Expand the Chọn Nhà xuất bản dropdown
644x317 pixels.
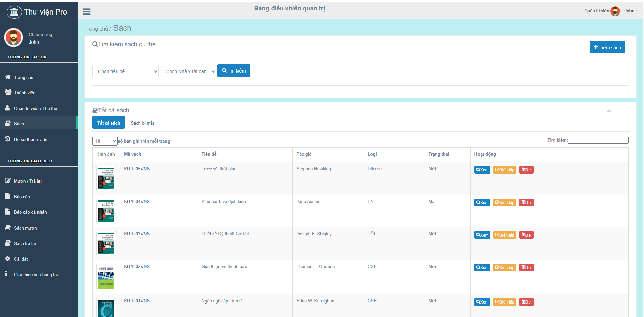click(188, 71)
